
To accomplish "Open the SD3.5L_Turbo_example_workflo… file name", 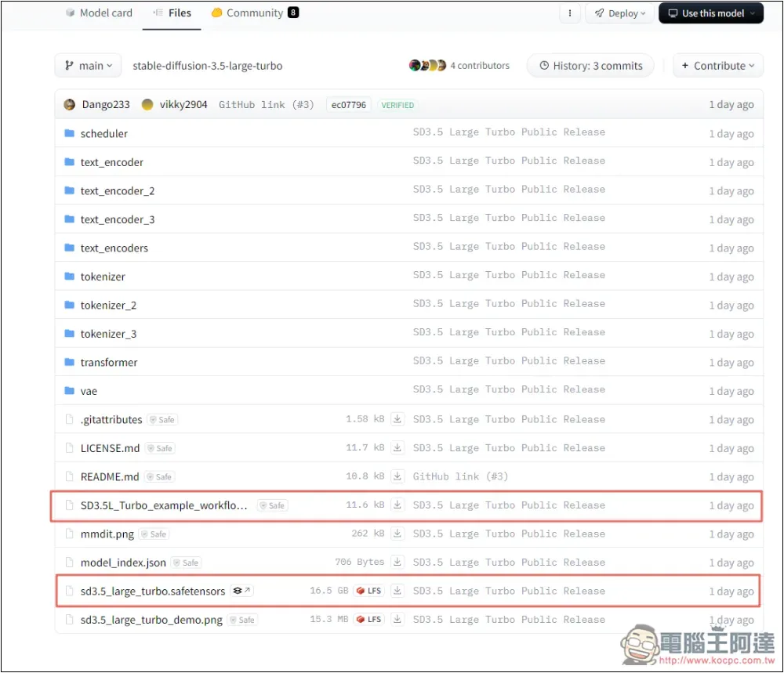I will tap(164, 505).
